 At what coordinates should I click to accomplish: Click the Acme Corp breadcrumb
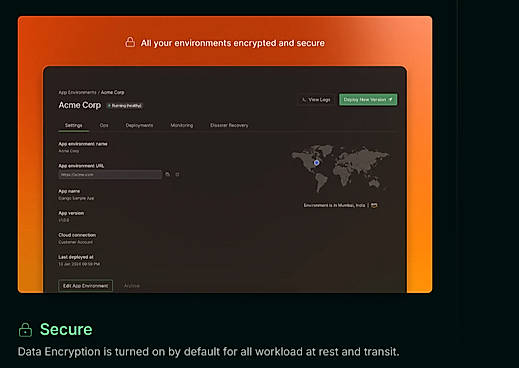[113, 92]
